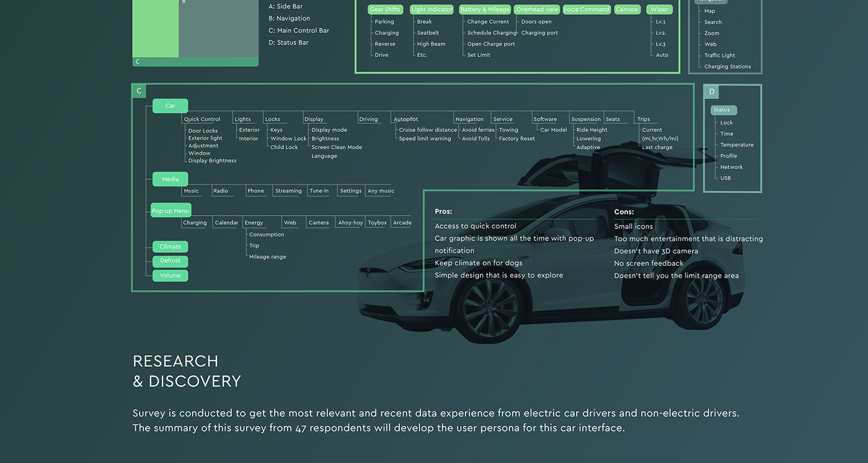Image resolution: width=868 pixels, height=463 pixels.
Task: Click "Set Limit" under Battery & Mileage
Action: pyautogui.click(x=479, y=55)
